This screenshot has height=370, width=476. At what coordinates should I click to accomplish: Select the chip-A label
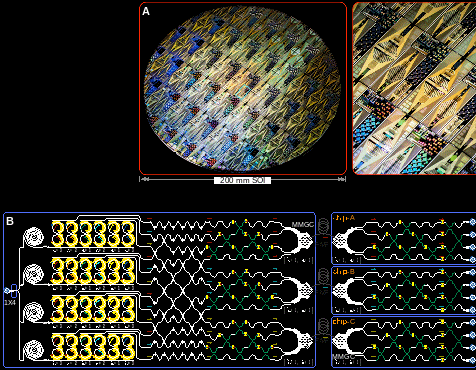tap(344, 218)
